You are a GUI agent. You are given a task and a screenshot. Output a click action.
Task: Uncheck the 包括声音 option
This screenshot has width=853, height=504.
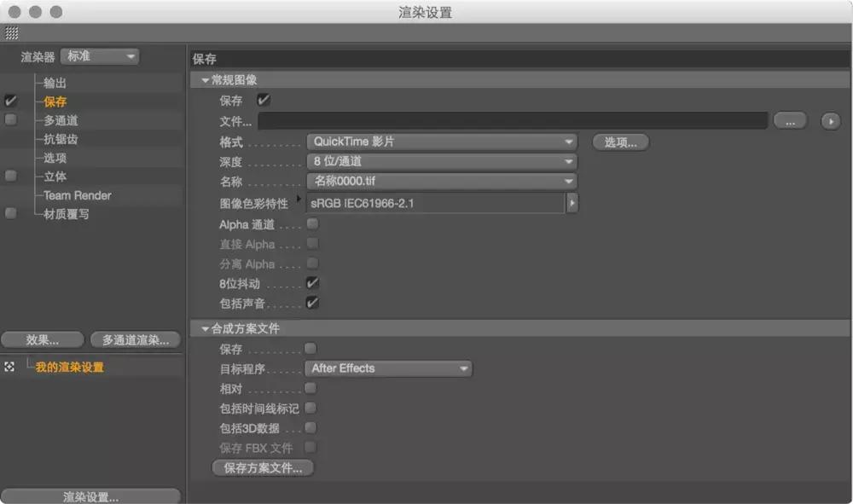[x=311, y=303]
